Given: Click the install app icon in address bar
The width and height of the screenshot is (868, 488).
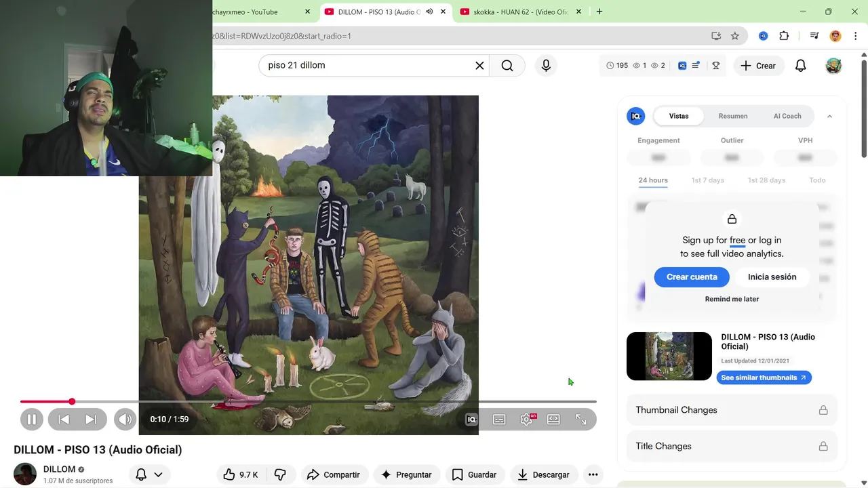Looking at the screenshot, I should coord(716,36).
